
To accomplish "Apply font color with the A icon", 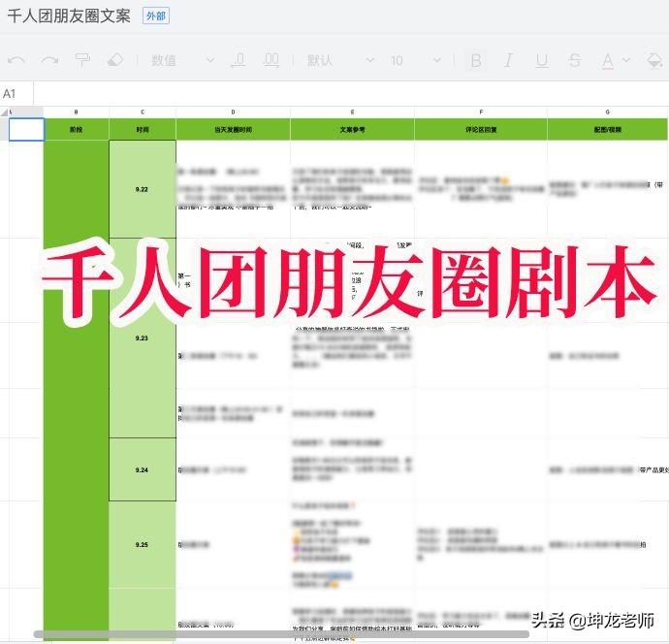I will pos(608,60).
